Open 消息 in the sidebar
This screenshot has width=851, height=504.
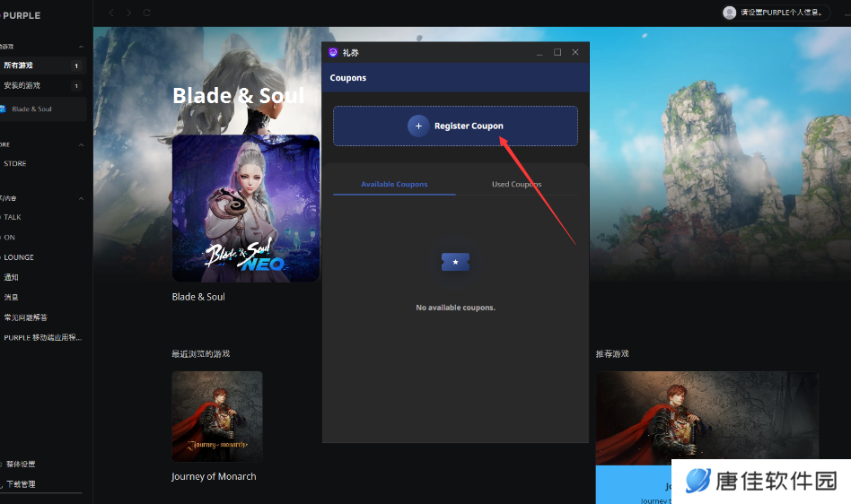tap(11, 298)
